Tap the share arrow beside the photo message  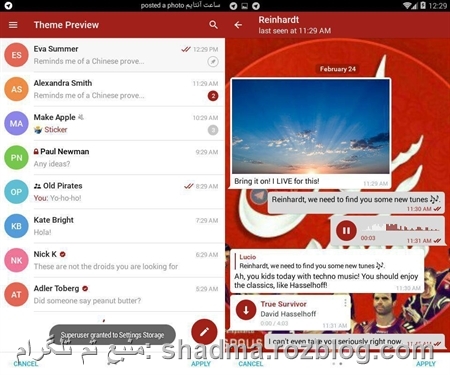(x=258, y=196)
